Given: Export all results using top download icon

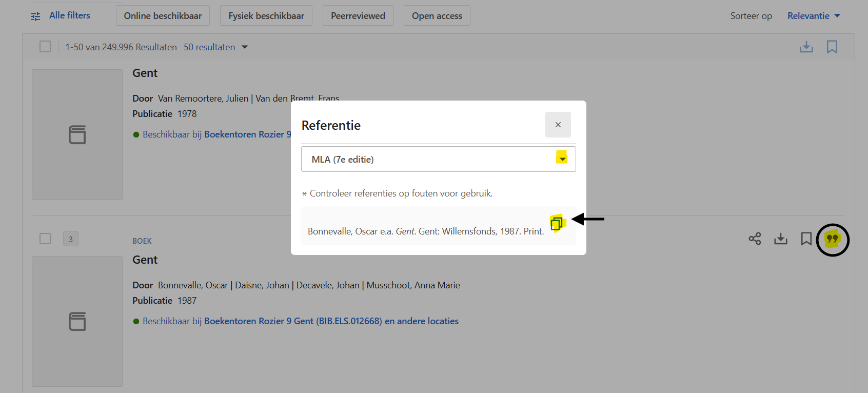Looking at the screenshot, I should (x=806, y=47).
